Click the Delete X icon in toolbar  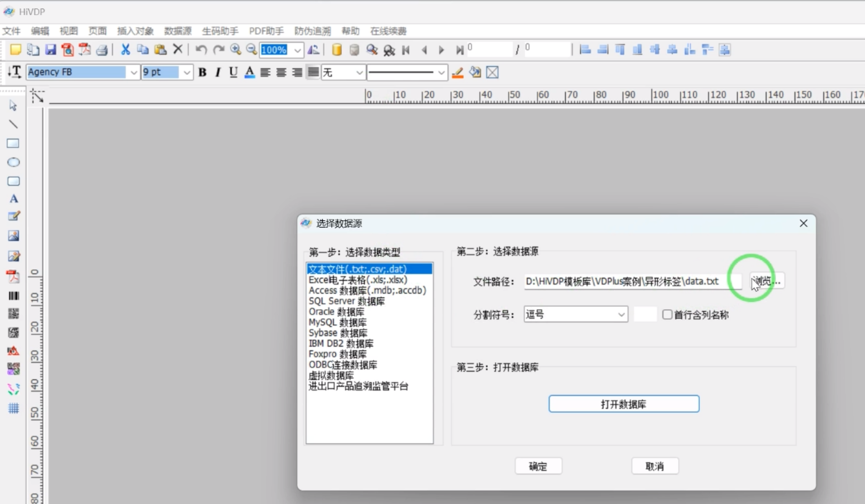[178, 49]
